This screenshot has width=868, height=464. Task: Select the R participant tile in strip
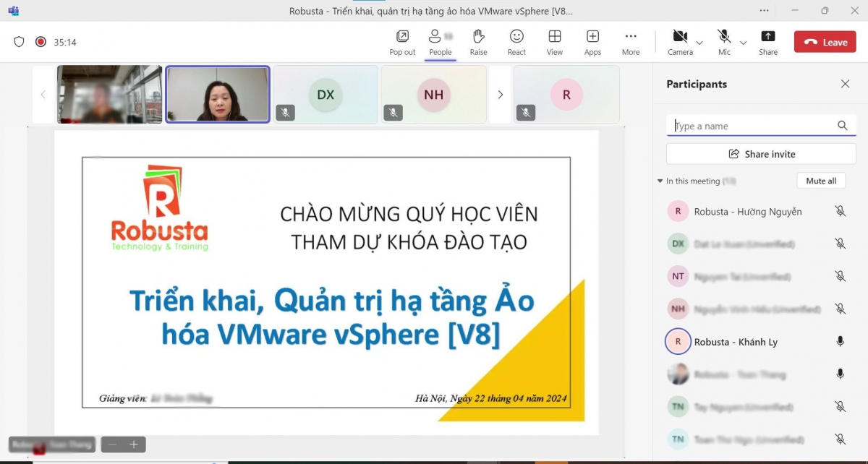pos(566,95)
